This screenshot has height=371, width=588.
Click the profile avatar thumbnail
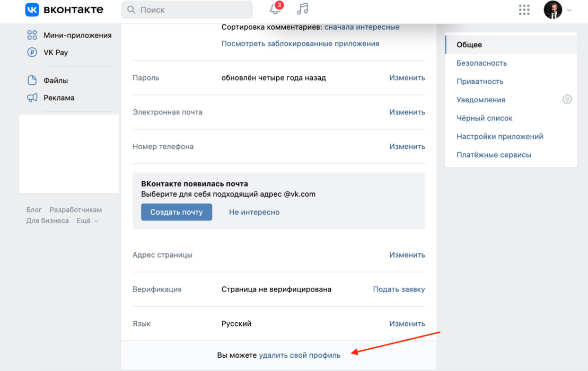pyautogui.click(x=553, y=10)
